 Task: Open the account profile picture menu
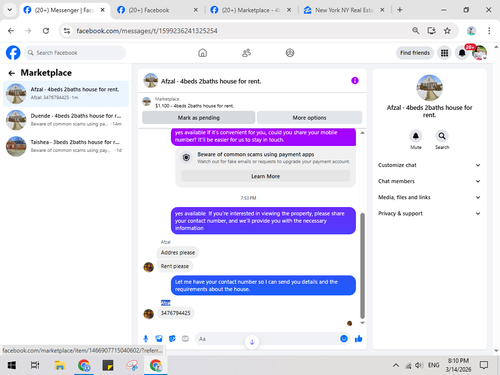pyautogui.click(x=480, y=53)
